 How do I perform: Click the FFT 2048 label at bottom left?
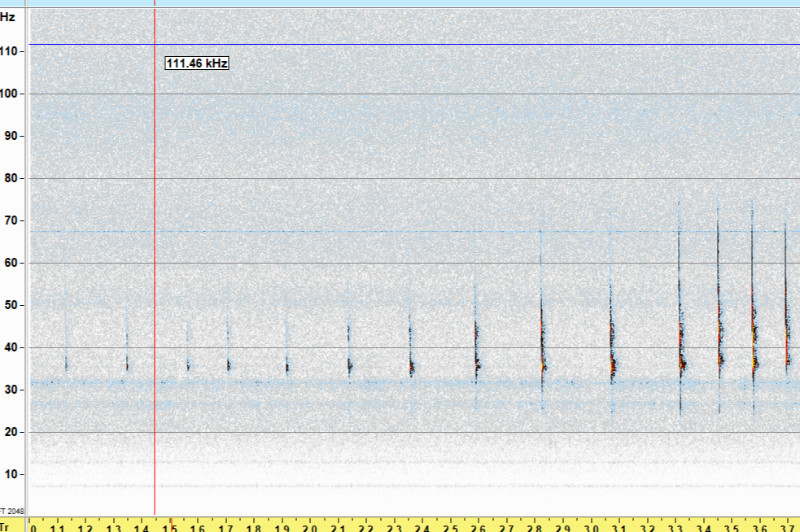(x=12, y=511)
